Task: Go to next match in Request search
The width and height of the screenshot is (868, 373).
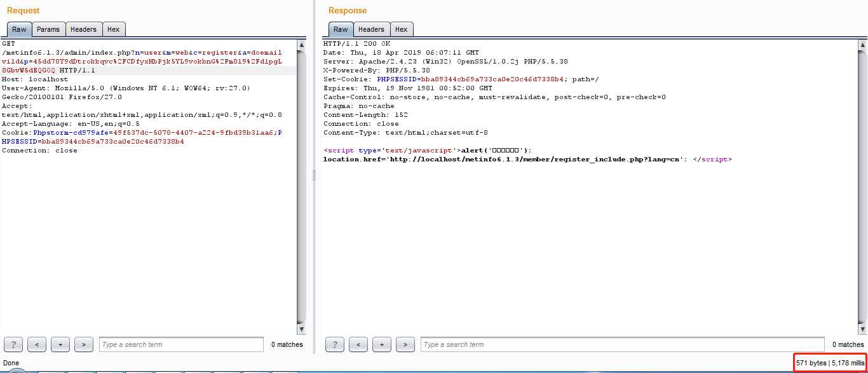Action: [x=84, y=344]
